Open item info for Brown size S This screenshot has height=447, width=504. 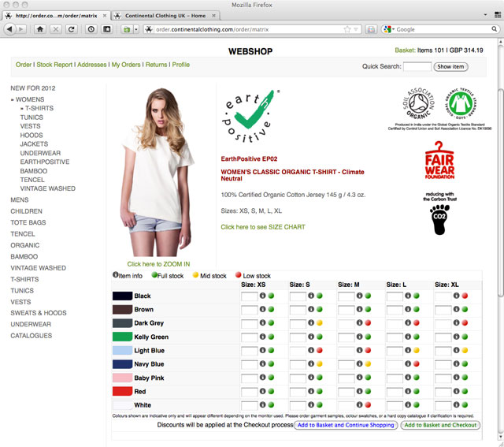pyautogui.click(x=311, y=309)
